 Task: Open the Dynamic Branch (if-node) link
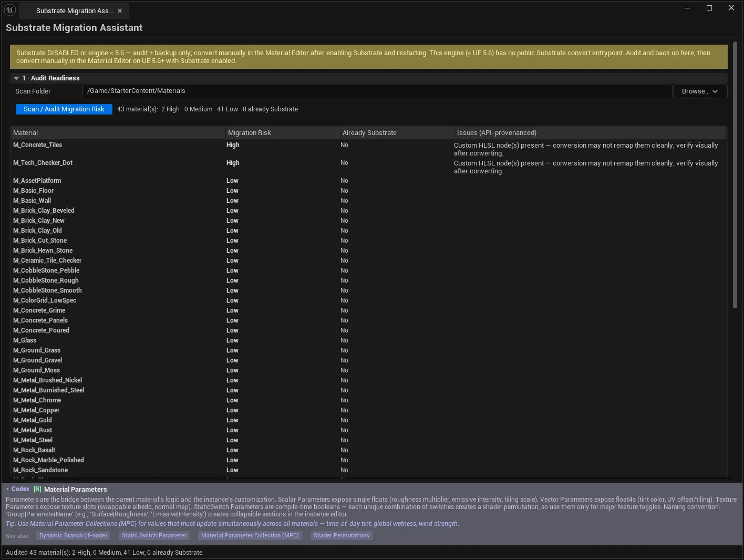coord(73,536)
